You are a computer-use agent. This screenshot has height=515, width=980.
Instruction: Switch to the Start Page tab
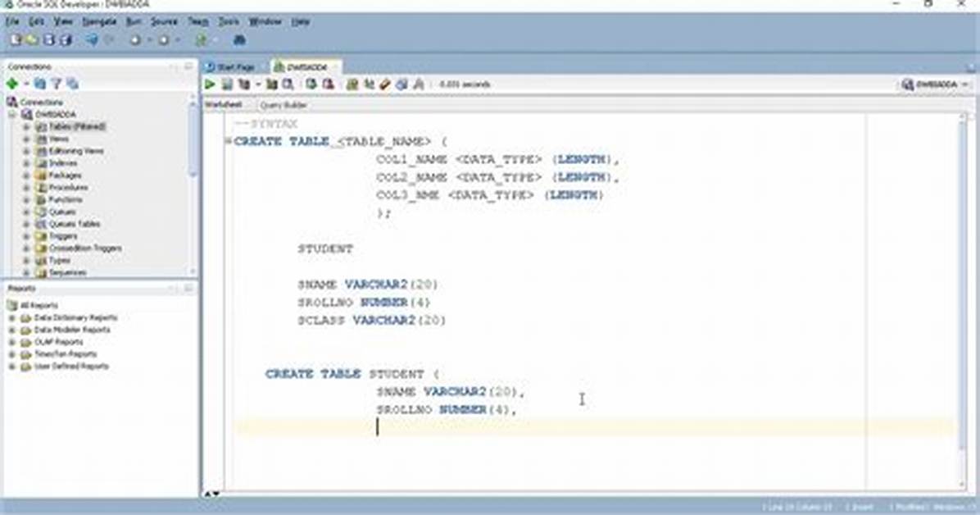coord(231,67)
